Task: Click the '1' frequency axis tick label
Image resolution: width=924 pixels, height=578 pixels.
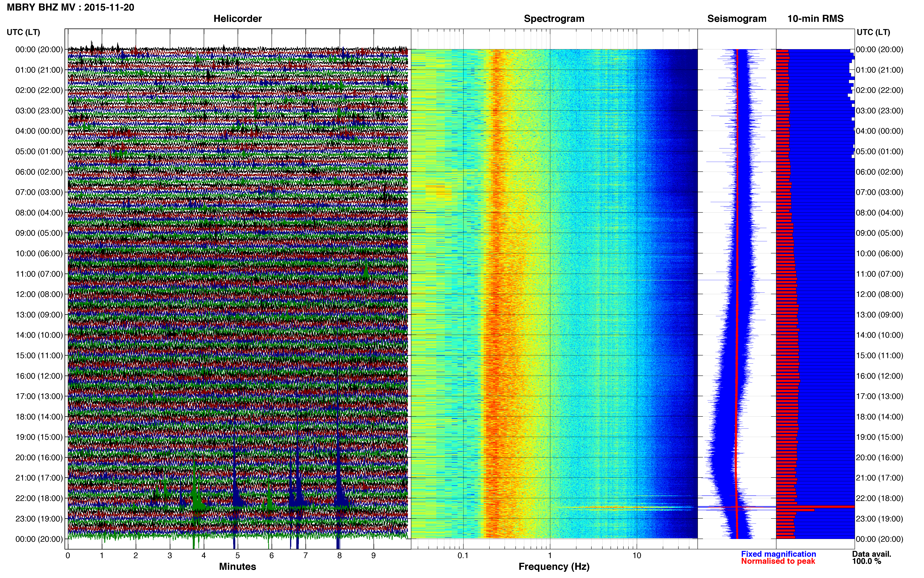Action: pos(550,556)
